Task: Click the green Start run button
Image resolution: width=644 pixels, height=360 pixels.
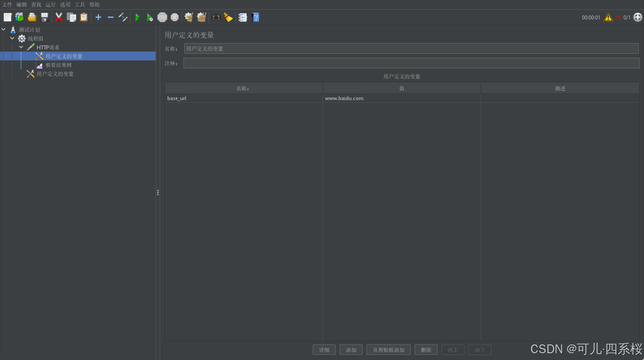Action: click(137, 18)
